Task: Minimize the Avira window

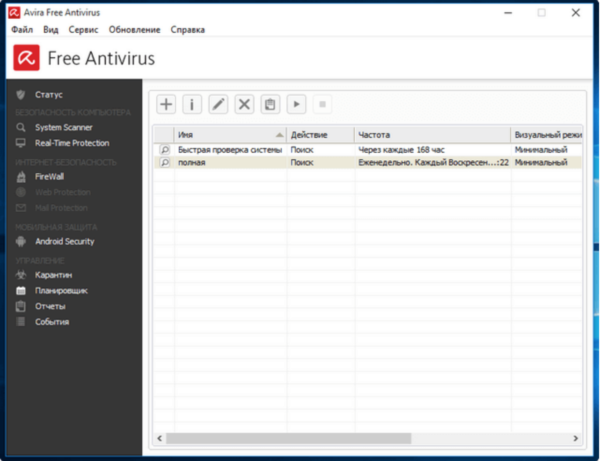Action: coord(508,13)
